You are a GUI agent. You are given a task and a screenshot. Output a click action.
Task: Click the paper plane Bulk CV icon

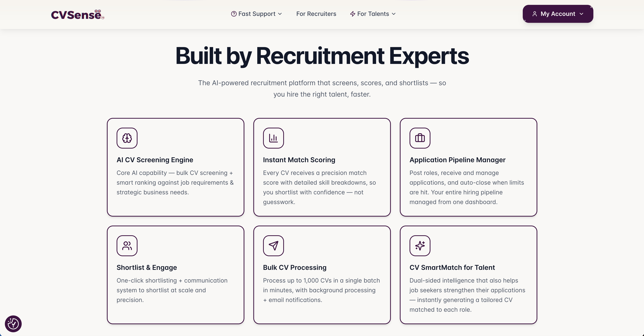coord(273,246)
